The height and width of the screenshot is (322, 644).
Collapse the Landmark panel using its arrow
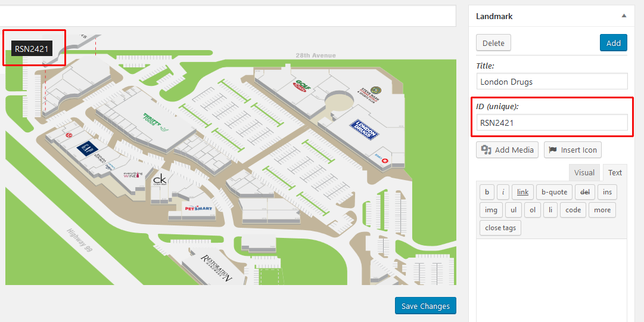[623, 16]
